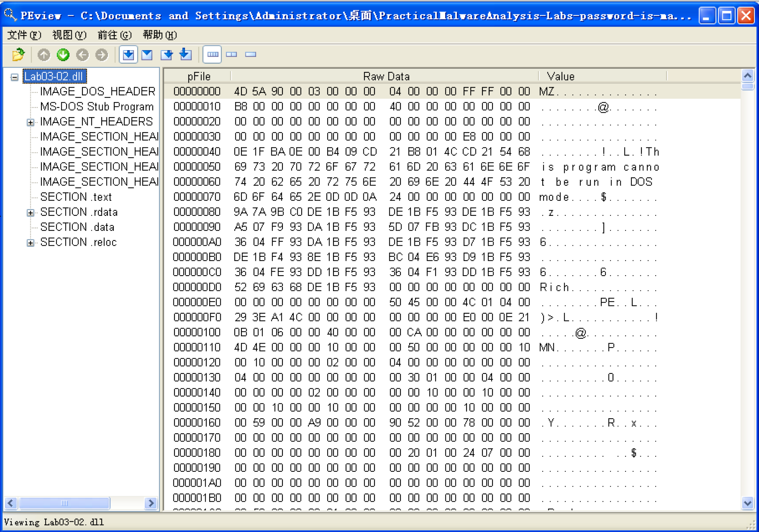
Task: Select the first IMAGE_SECTION_HEADER item
Action: coord(99,137)
